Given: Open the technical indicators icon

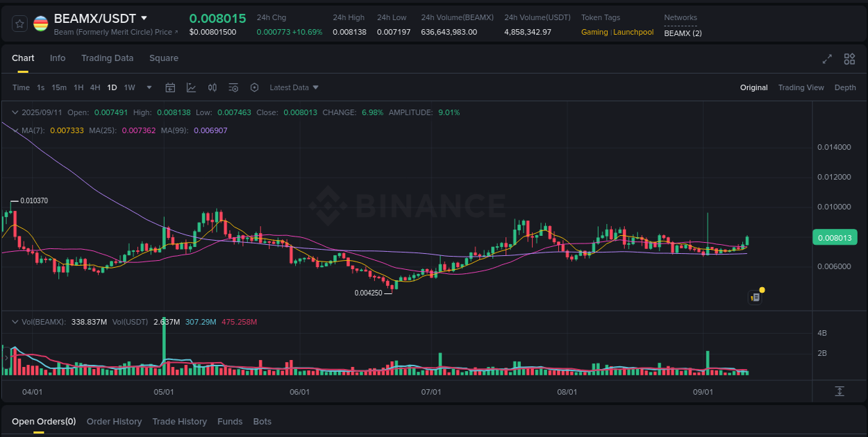Looking at the screenshot, I should [x=192, y=87].
